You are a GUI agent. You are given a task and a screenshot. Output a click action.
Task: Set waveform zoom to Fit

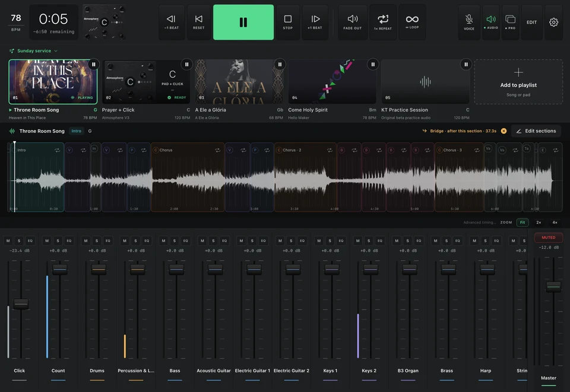[x=522, y=222]
